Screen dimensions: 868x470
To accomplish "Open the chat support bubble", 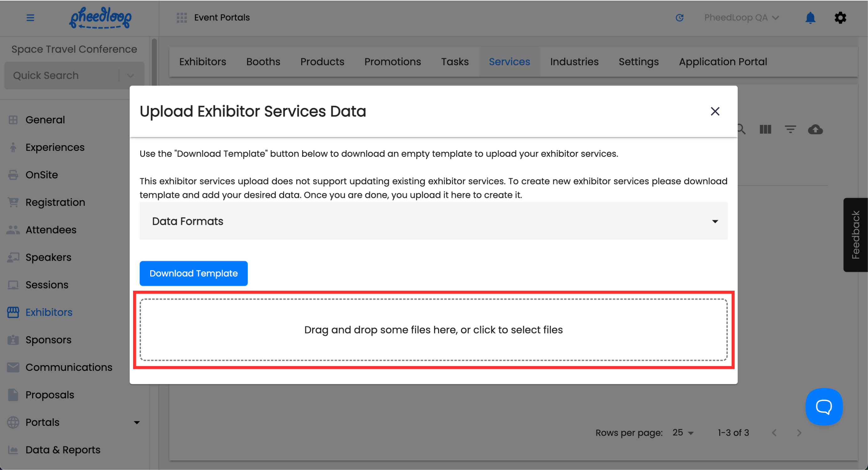I will (x=824, y=406).
